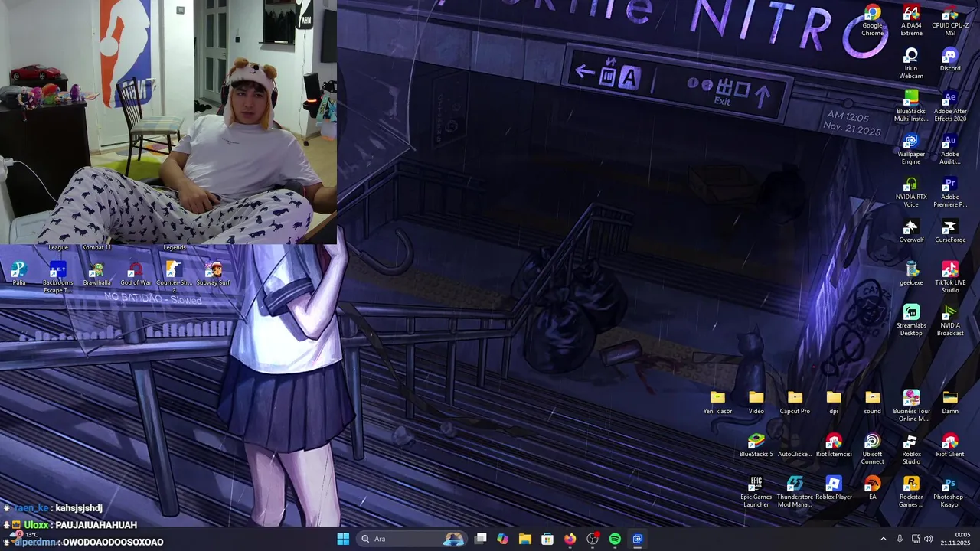The height and width of the screenshot is (551, 980).
Task: Launch NVIDIA Broadcast shortcut
Action: tap(950, 321)
